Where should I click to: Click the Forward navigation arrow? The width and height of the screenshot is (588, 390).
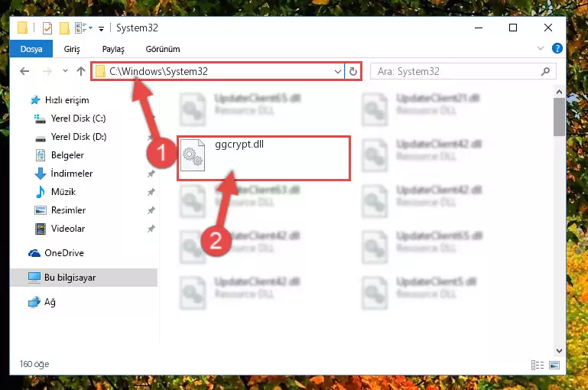(x=47, y=71)
